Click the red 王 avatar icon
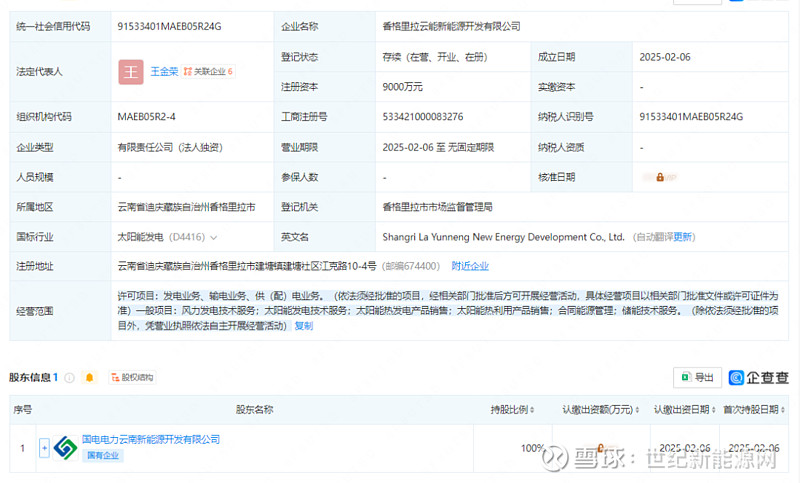Screen dimensions: 800x483 (131, 72)
